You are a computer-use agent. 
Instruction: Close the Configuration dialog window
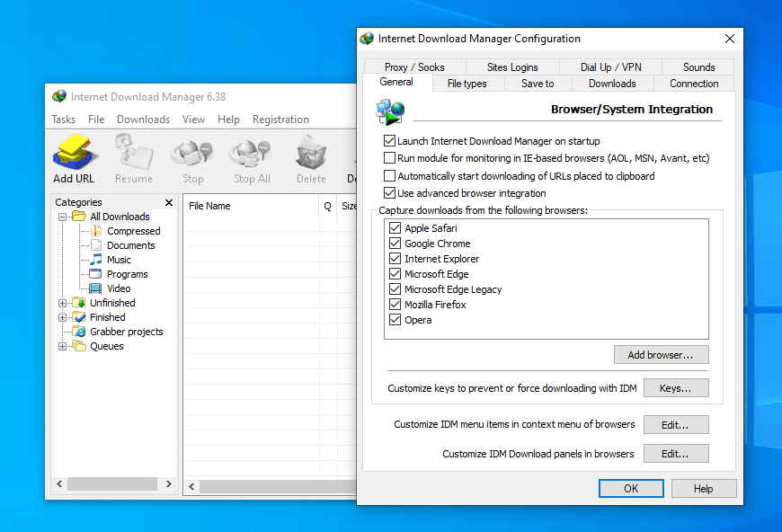(x=730, y=39)
